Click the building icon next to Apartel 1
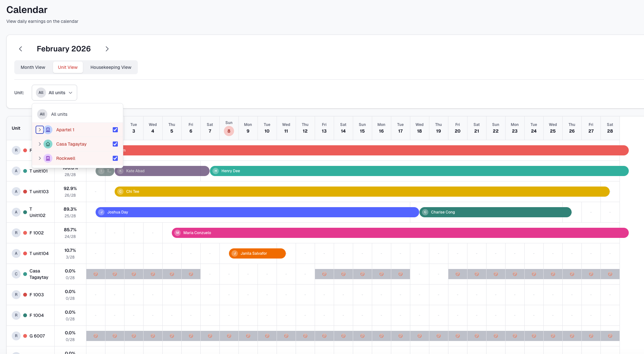This screenshot has width=644, height=354. coord(48,130)
